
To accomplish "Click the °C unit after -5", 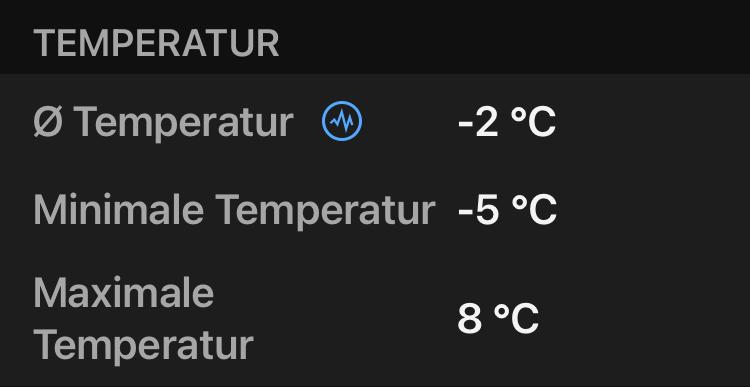I will coord(534,210).
